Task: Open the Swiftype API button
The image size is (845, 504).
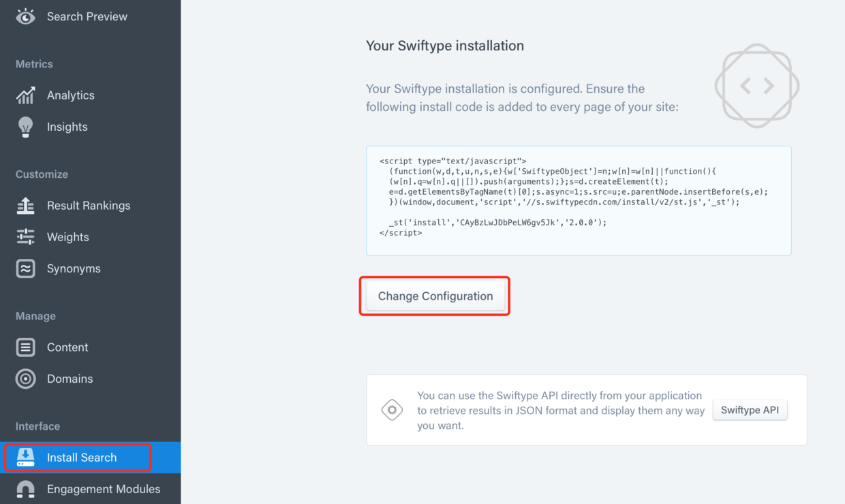Action: pyautogui.click(x=750, y=409)
